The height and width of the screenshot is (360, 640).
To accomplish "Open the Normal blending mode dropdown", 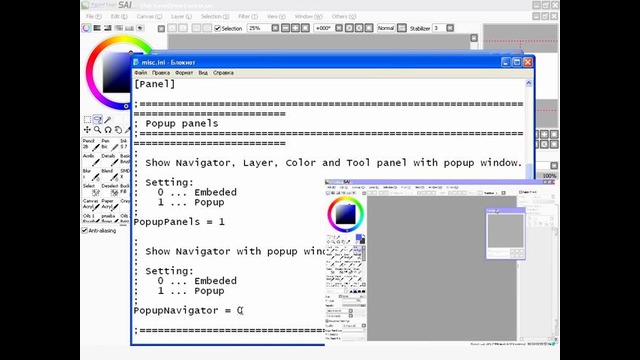I will click(402, 28).
